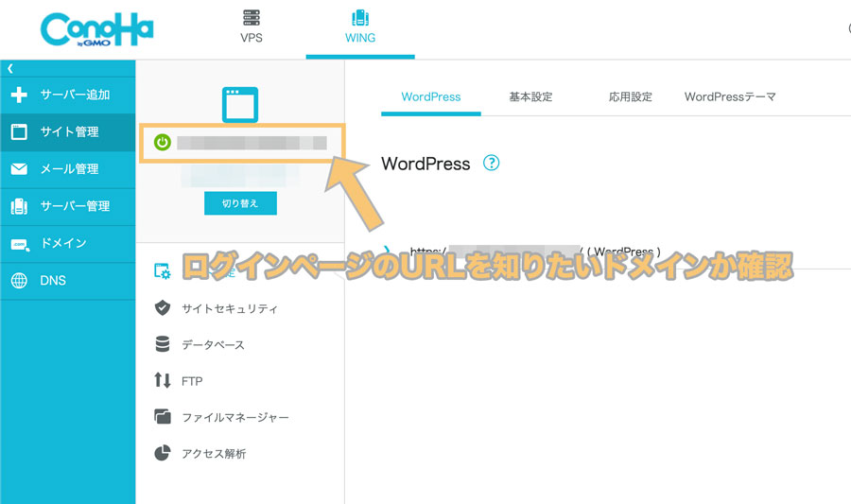Switch to the WordPressテーマ tab
Image resolution: width=851 pixels, height=504 pixels.
[x=730, y=97]
